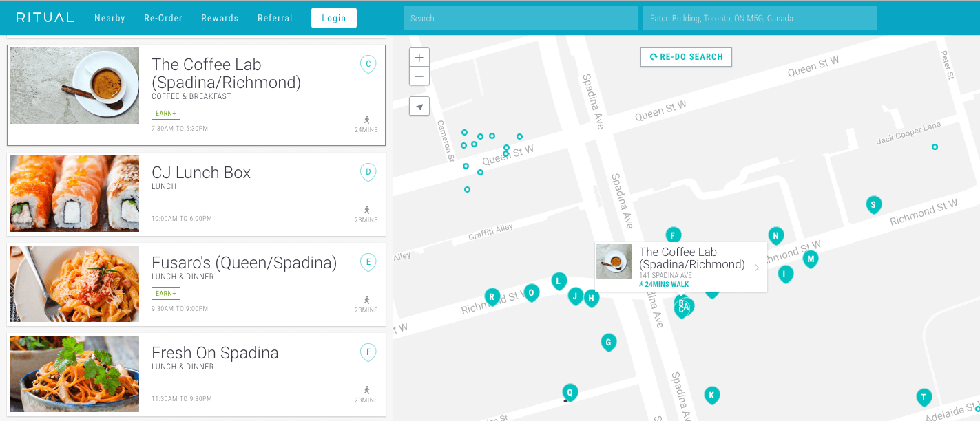This screenshot has height=421, width=980.
Task: Open the CJ Lunch Box title
Action: 201,173
